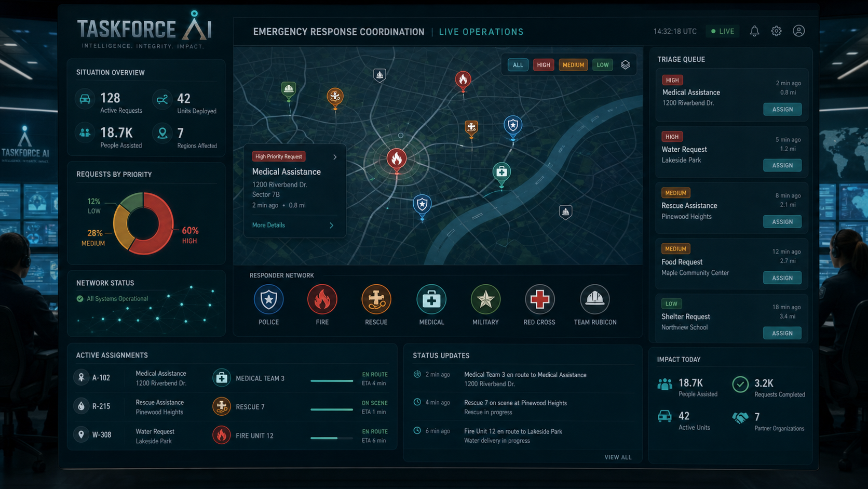
Task: Click the Units Deployed icon
Action: coord(162,99)
